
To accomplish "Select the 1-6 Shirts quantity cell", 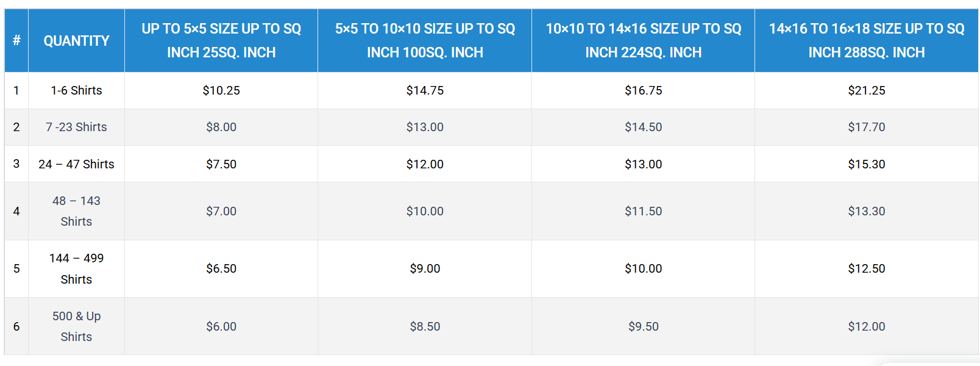I will (x=76, y=90).
